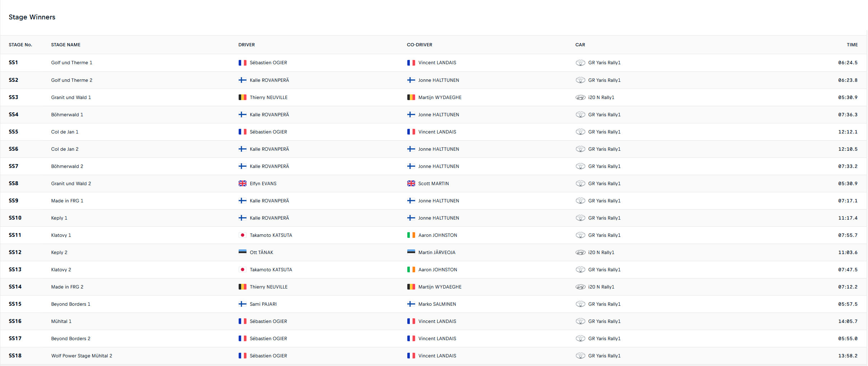Select the Beyond Borders 2 stage name
The width and height of the screenshot is (868, 366).
tap(71, 339)
